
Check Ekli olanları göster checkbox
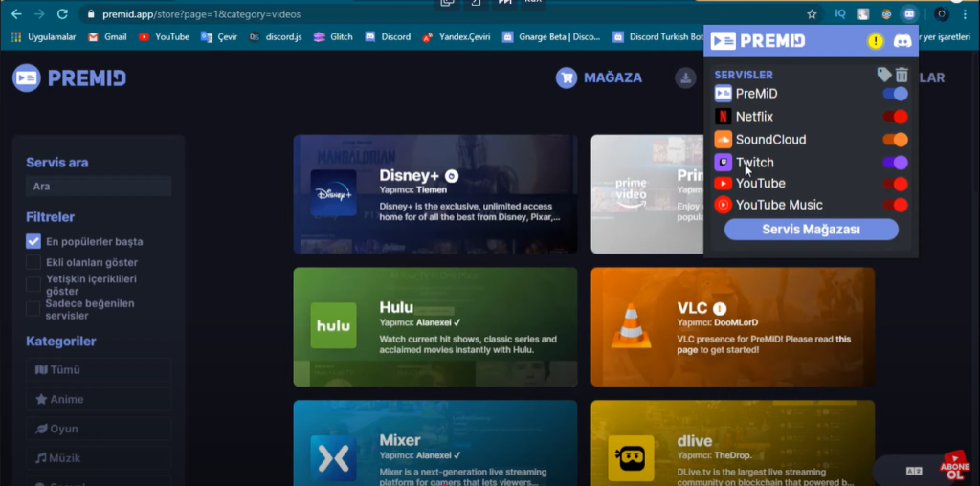(x=33, y=262)
